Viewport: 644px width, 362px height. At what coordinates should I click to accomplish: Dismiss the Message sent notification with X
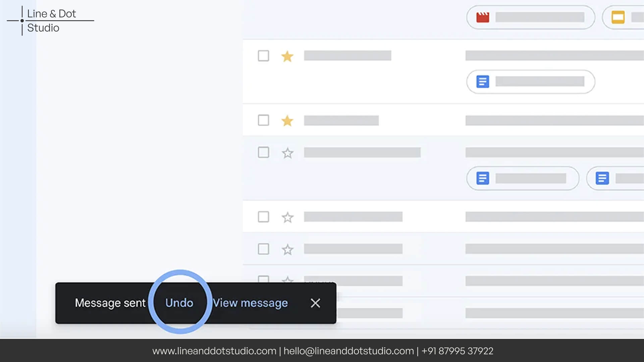tap(315, 303)
